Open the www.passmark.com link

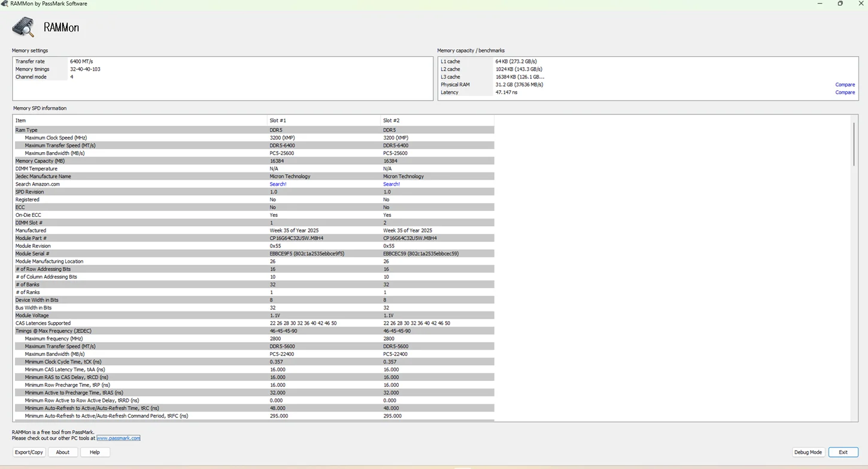pyautogui.click(x=119, y=438)
